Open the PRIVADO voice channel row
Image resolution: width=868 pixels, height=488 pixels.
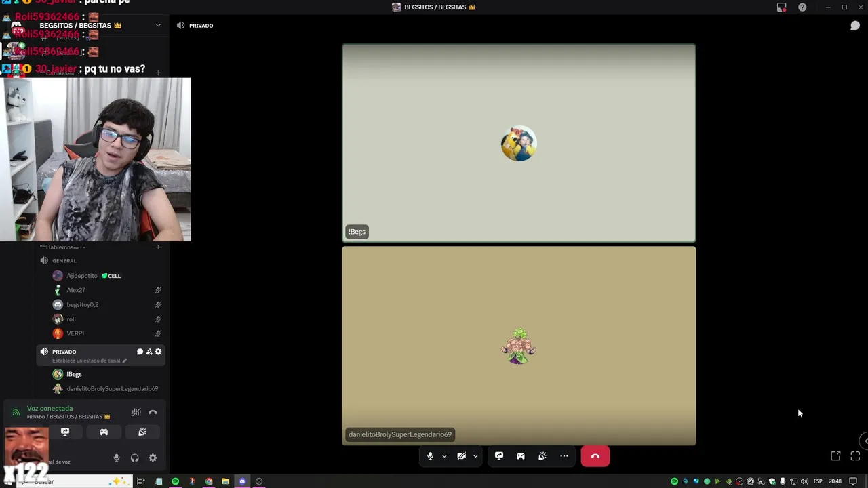(102, 355)
